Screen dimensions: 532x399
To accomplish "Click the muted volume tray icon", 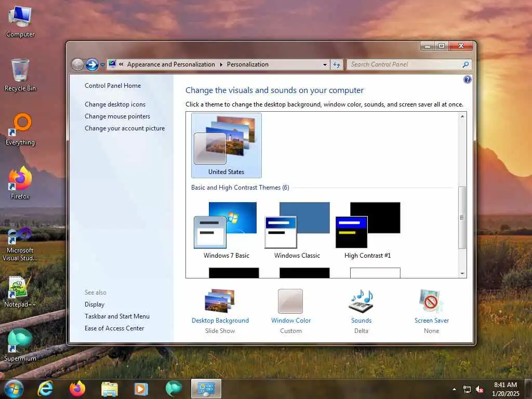I will [x=480, y=390].
